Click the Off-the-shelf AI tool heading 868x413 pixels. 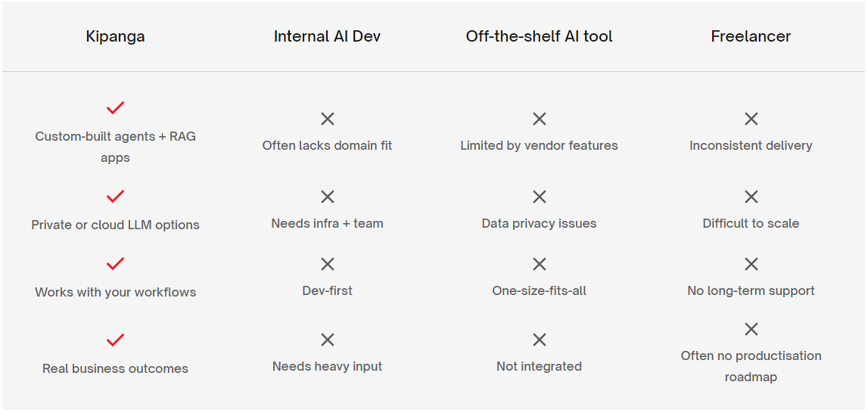539,36
